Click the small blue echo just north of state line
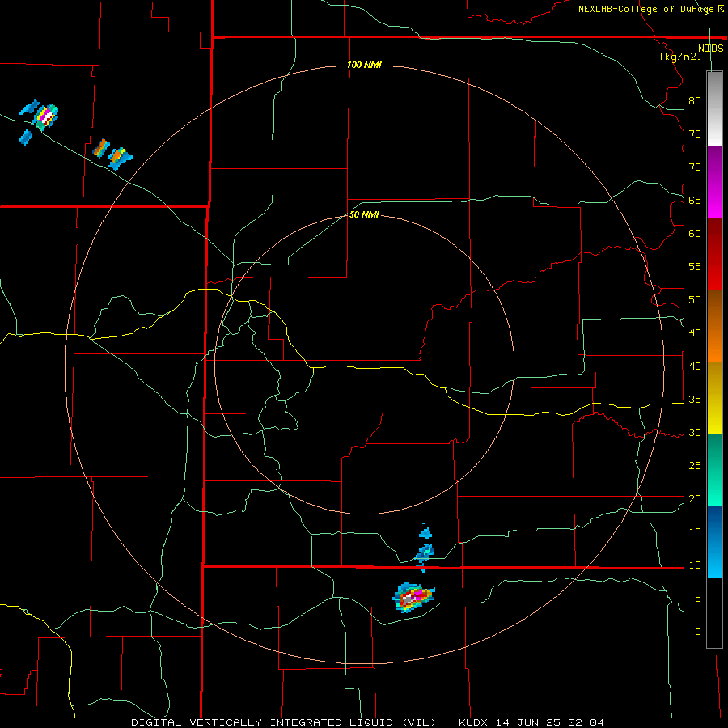 tap(425, 553)
